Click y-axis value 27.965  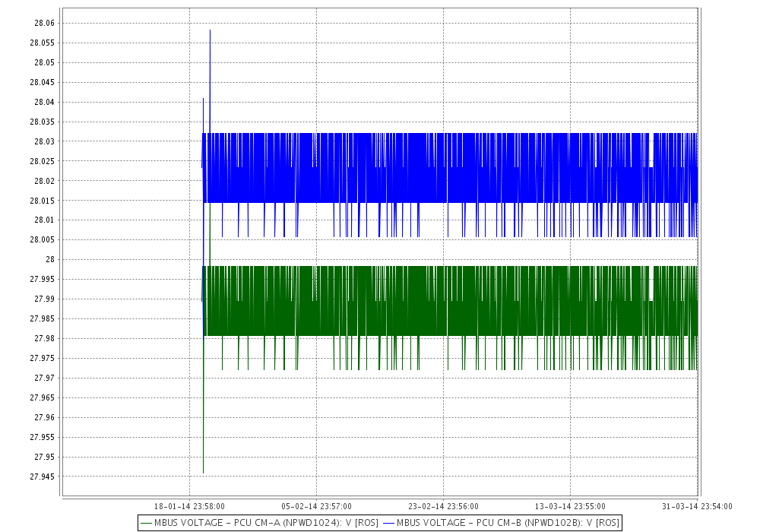pyautogui.click(x=43, y=397)
